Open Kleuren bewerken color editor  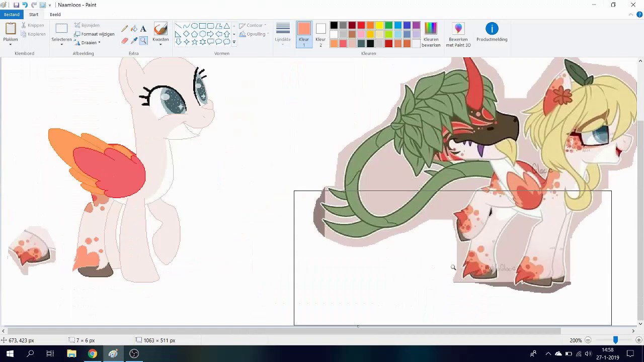431,35
